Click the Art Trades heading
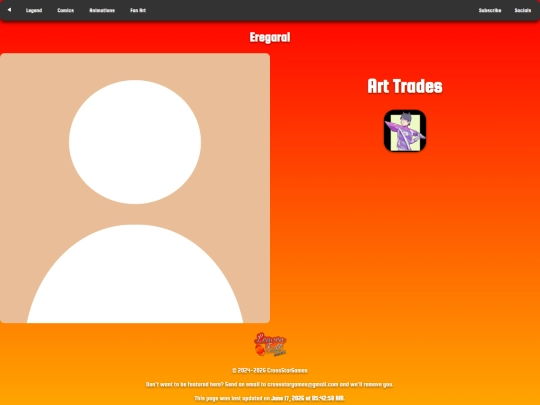This screenshot has height=405, width=540. [x=405, y=86]
